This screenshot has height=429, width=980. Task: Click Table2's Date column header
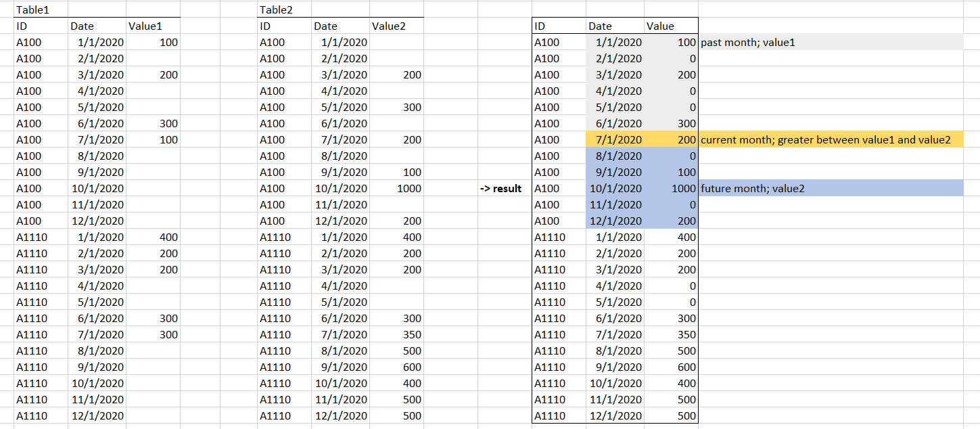341,26
